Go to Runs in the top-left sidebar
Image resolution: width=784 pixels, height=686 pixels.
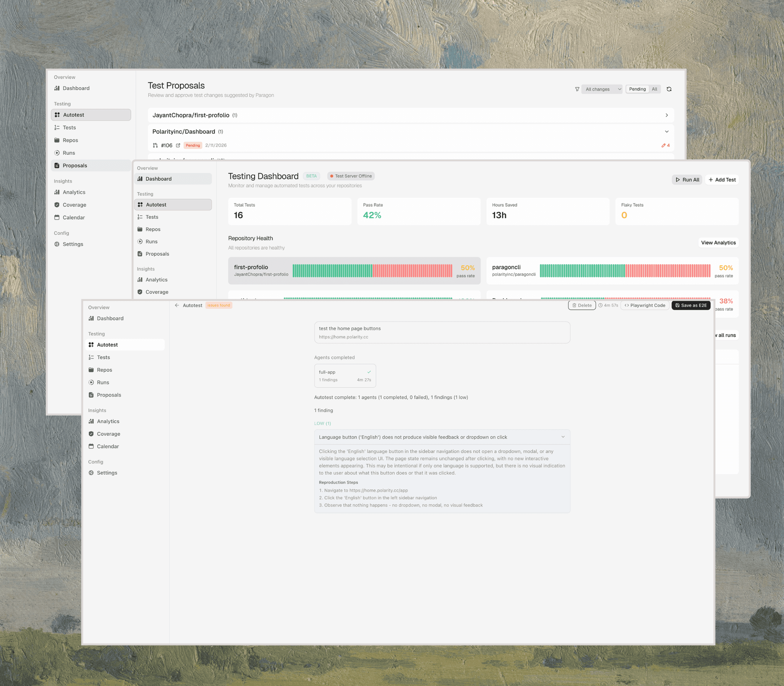pos(69,153)
